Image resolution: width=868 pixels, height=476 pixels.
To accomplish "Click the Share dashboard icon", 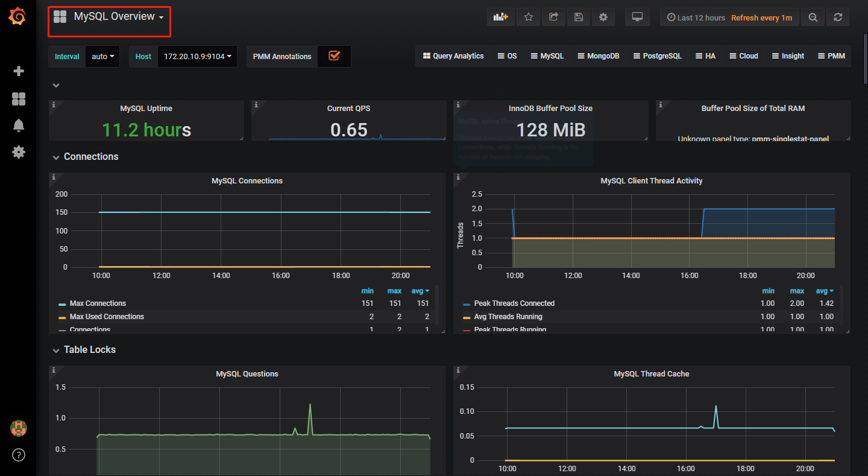I will [x=553, y=17].
